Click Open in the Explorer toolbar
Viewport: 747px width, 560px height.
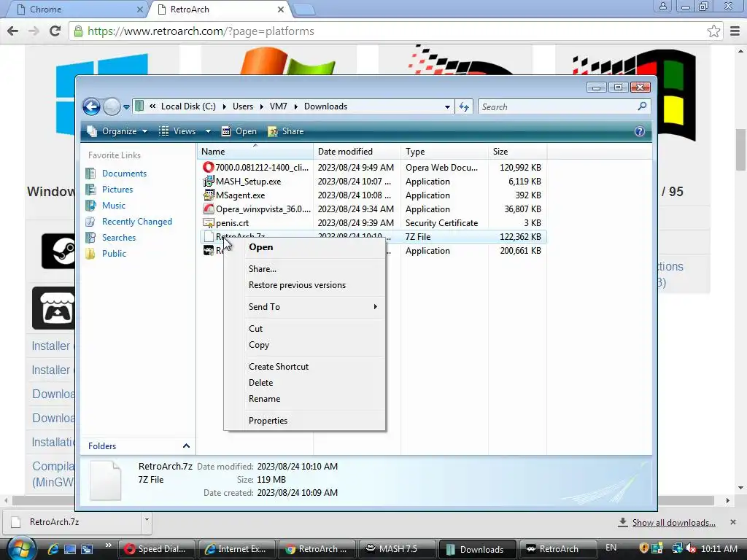[239, 131]
